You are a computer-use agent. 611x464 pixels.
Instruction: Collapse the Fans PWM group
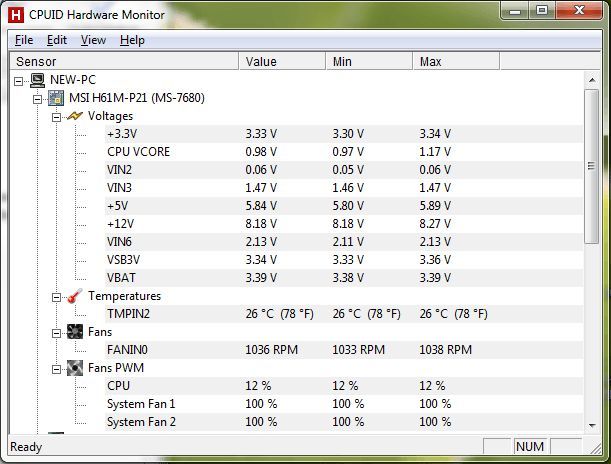(57, 369)
